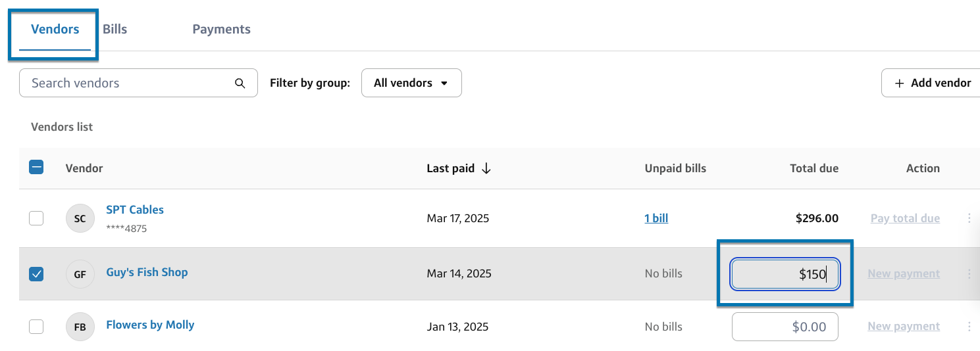Click the search magnifier icon

240,83
